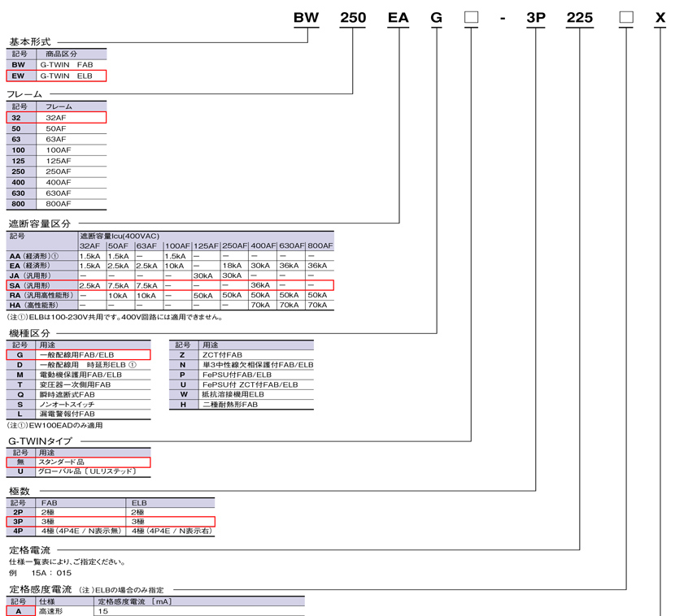675x616 pixels.
Task: Select the 400AF row in the frame table
Action: [56, 182]
